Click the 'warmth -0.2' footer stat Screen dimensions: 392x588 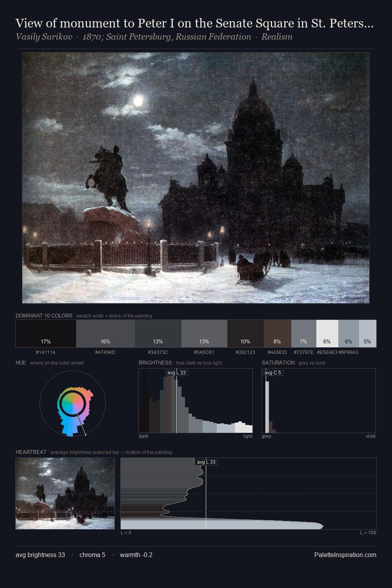coord(136,555)
